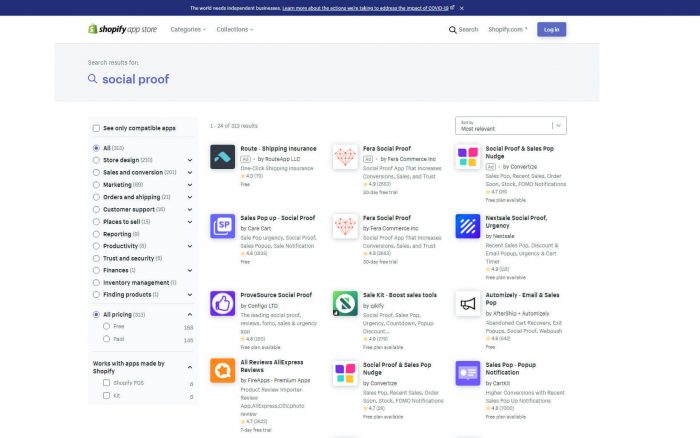Select Trust and security filter

click(x=96, y=258)
